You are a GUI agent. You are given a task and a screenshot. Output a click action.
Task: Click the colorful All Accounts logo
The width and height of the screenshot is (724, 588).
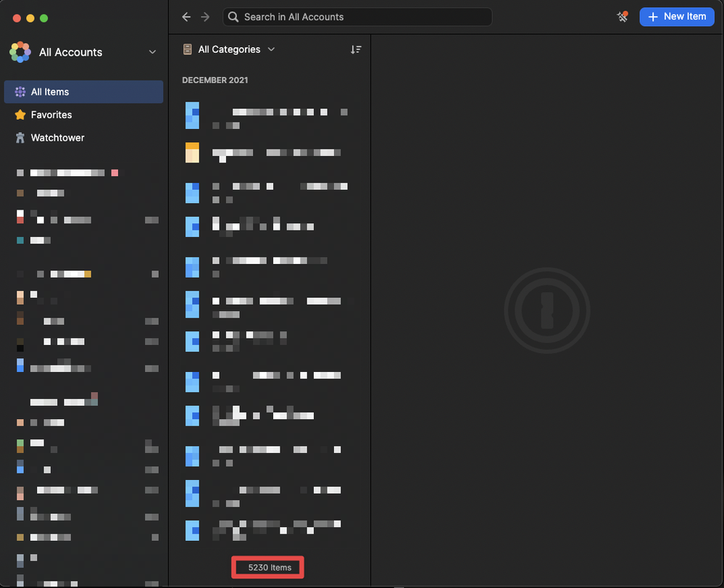click(20, 52)
